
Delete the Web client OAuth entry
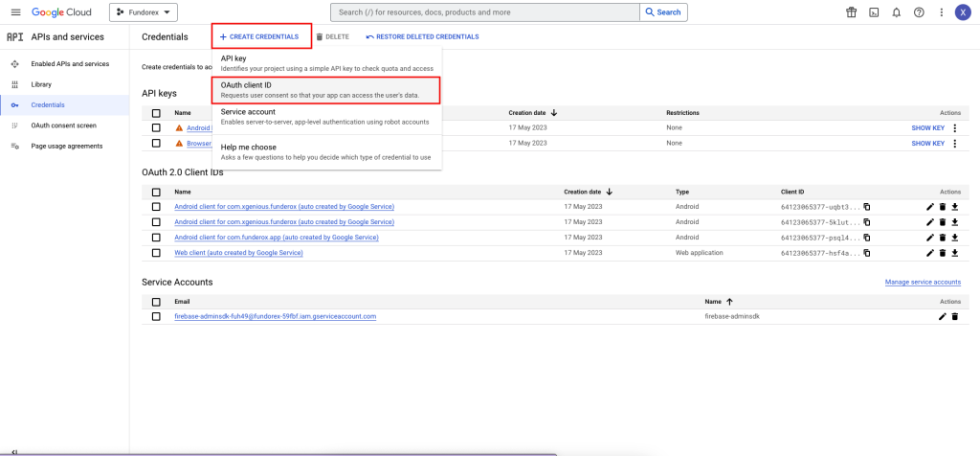tap(943, 253)
